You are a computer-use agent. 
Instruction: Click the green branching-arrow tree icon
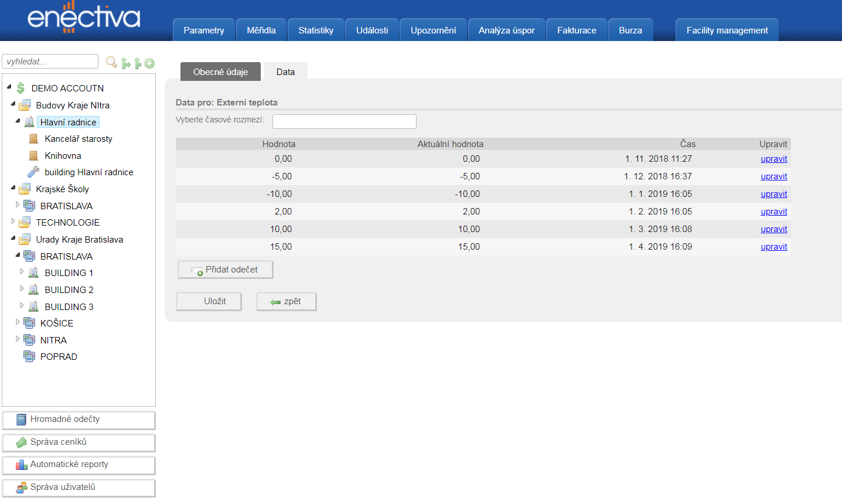125,63
